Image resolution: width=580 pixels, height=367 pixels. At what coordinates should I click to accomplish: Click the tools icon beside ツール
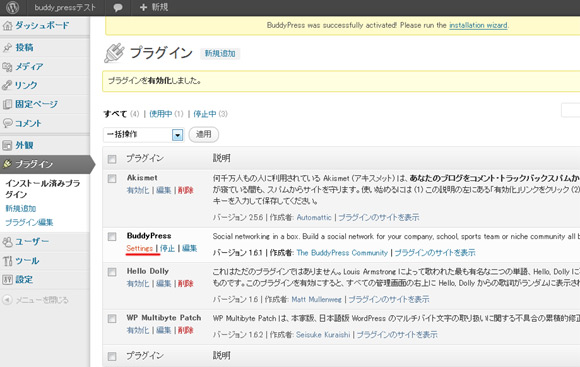coord(7,261)
